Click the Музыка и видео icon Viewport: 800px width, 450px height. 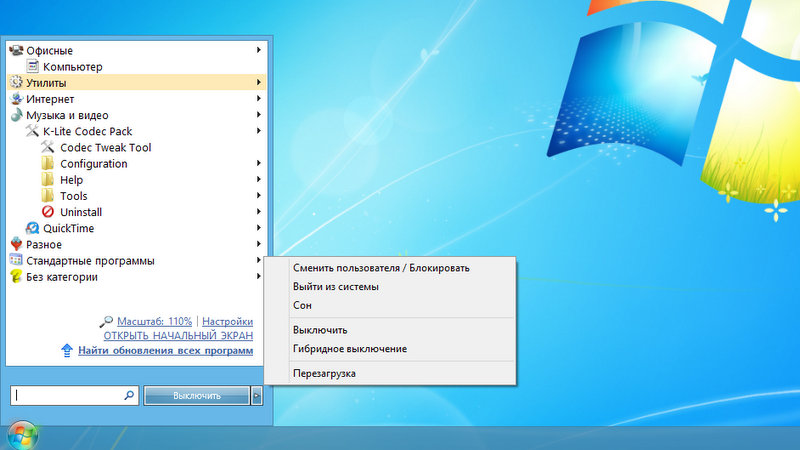[x=16, y=115]
